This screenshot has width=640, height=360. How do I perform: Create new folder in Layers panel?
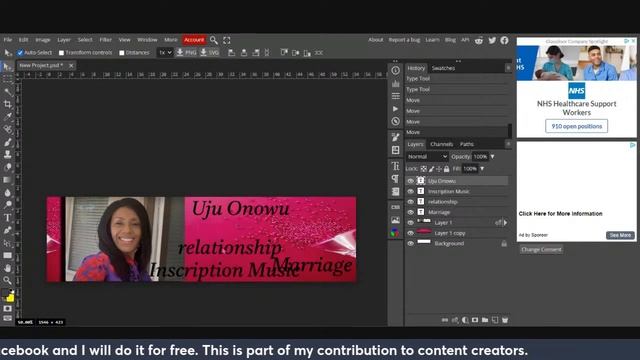pos(485,320)
